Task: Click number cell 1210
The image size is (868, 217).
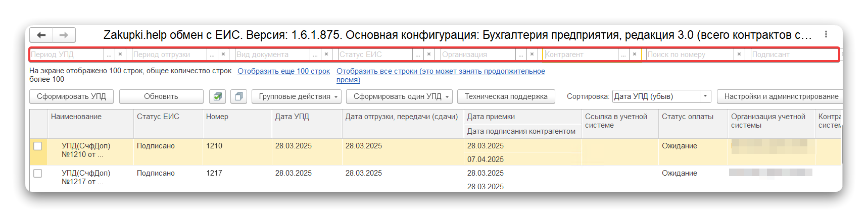Action: click(237, 151)
